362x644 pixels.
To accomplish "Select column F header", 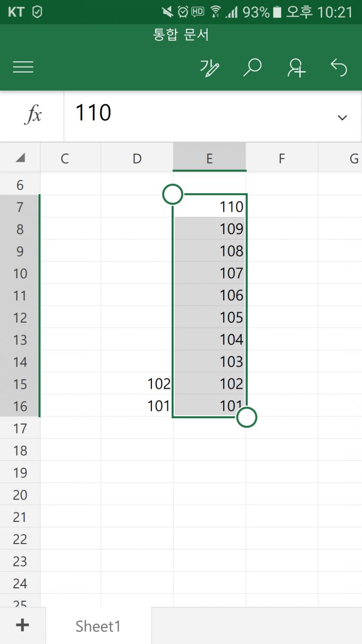I will point(281,158).
